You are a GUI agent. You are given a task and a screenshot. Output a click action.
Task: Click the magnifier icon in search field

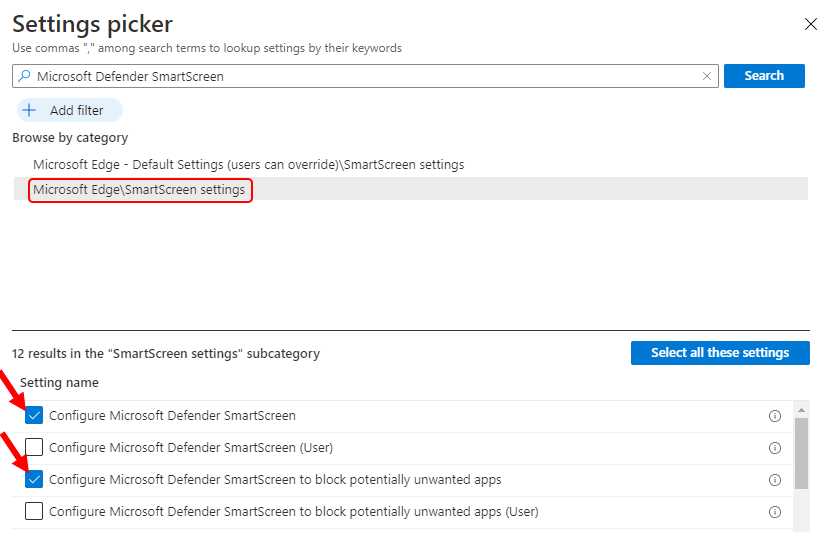coord(24,76)
